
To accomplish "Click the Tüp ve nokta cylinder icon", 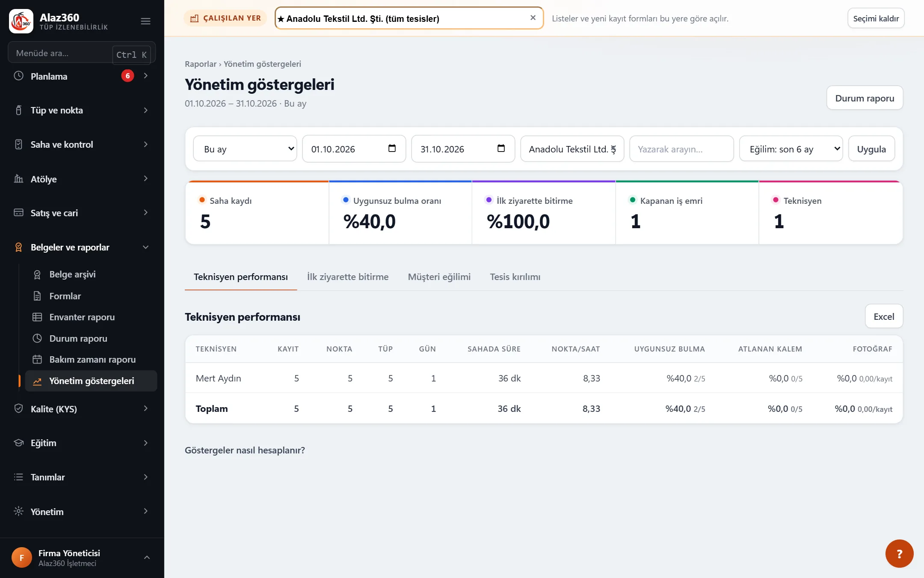I will click(x=18, y=110).
